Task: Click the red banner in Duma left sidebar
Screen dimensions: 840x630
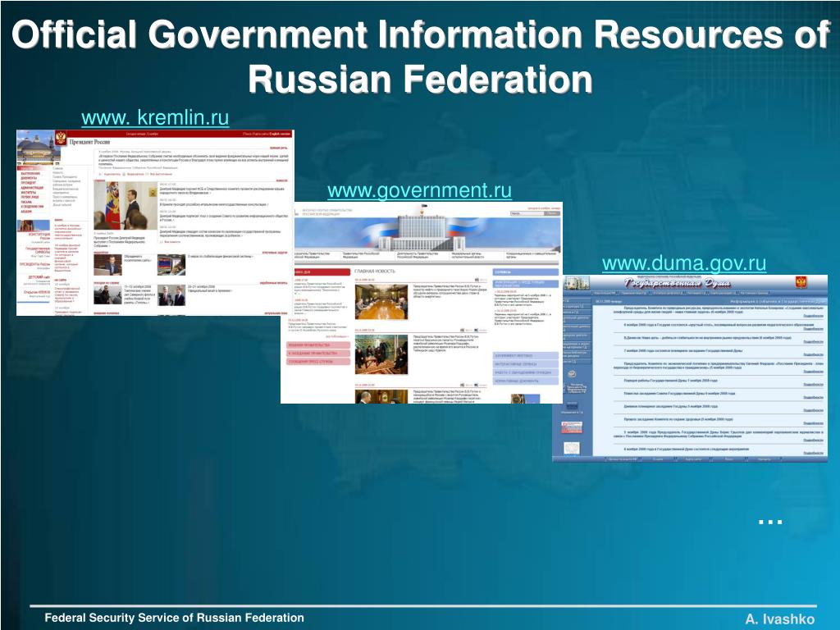Action: coord(571,427)
